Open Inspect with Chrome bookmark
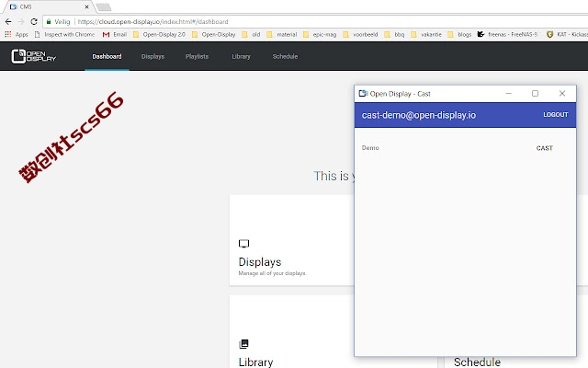588x368 pixels. click(x=64, y=35)
